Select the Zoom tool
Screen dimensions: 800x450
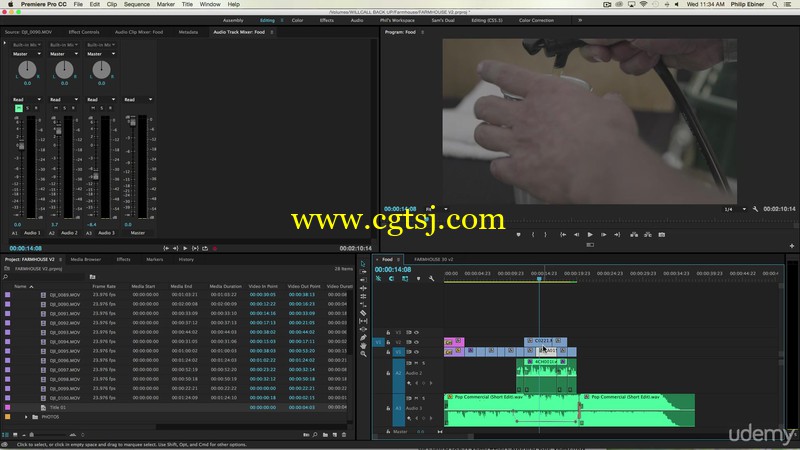point(363,354)
